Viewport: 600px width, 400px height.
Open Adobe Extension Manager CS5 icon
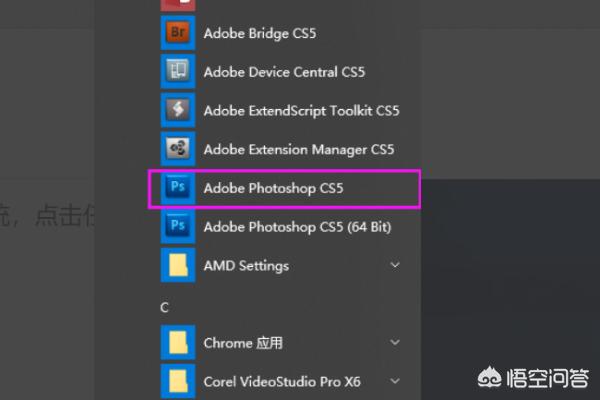[x=178, y=149]
